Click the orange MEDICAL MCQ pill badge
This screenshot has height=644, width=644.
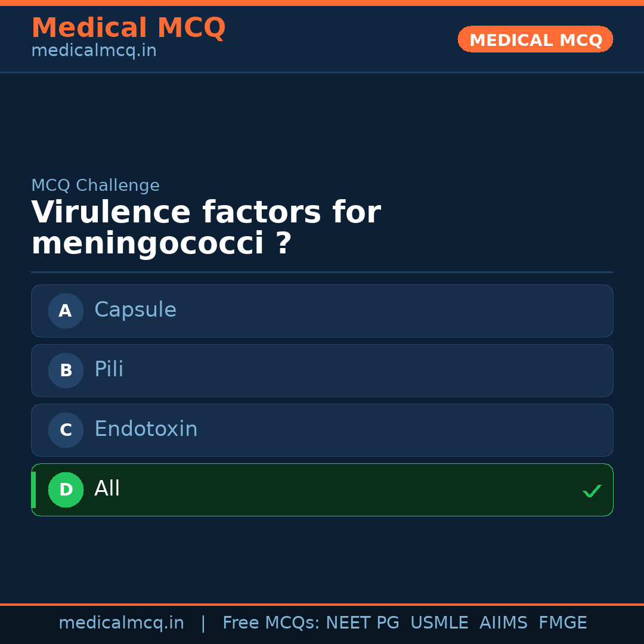535,39
